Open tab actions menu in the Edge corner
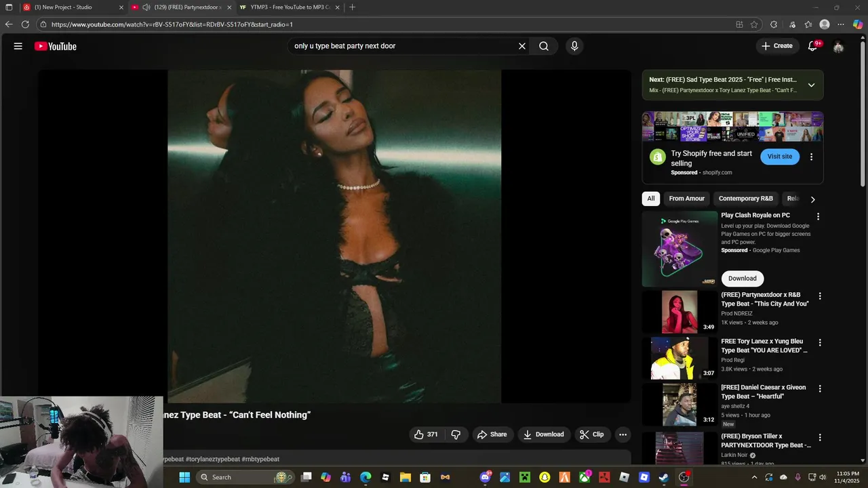 pyautogui.click(x=9, y=7)
